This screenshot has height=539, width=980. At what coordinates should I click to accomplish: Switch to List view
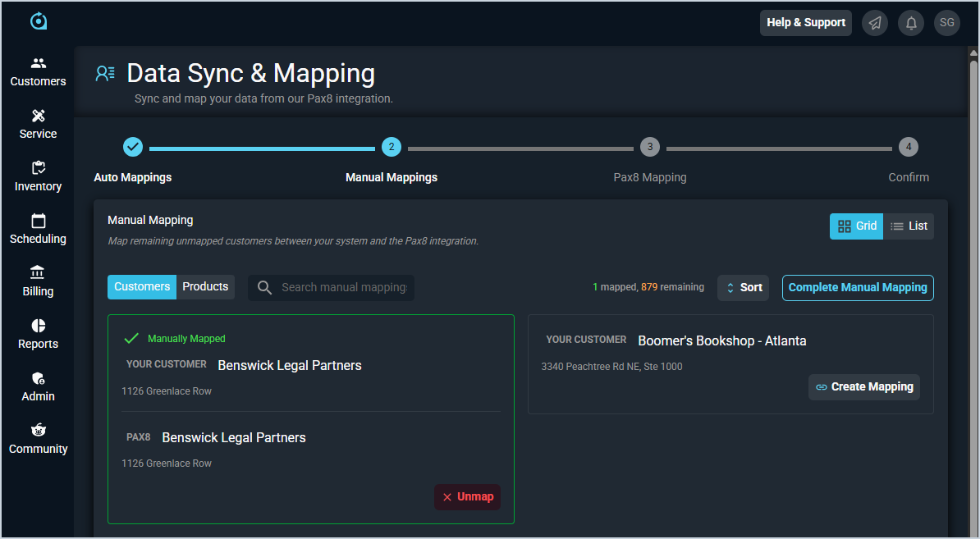point(909,226)
